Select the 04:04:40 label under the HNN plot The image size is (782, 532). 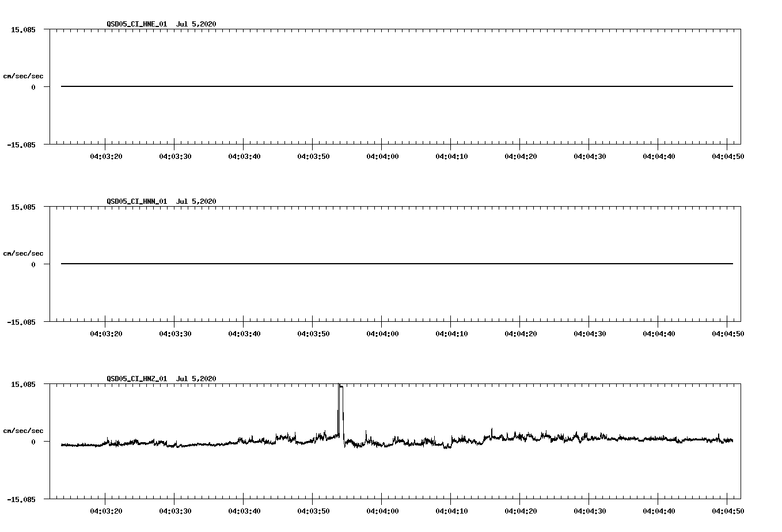(x=659, y=333)
